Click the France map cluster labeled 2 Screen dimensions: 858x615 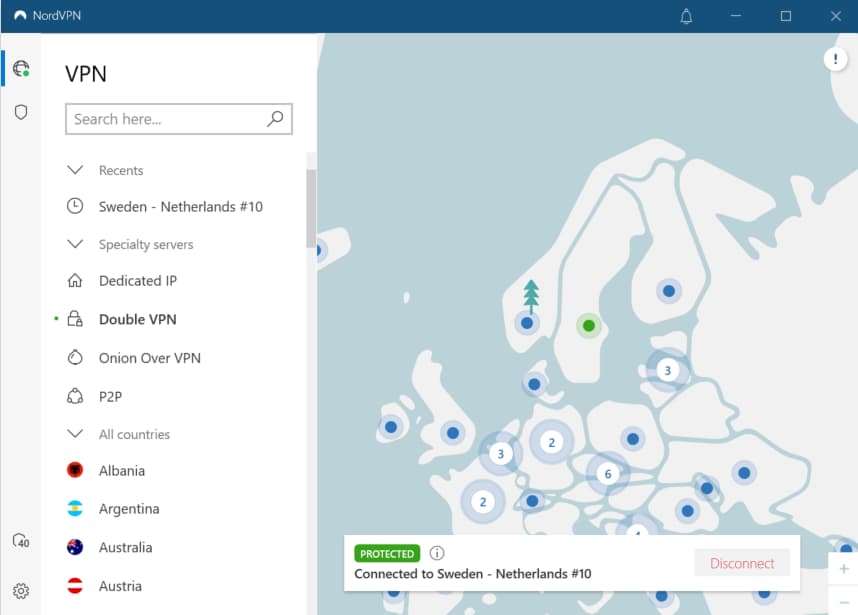(483, 502)
